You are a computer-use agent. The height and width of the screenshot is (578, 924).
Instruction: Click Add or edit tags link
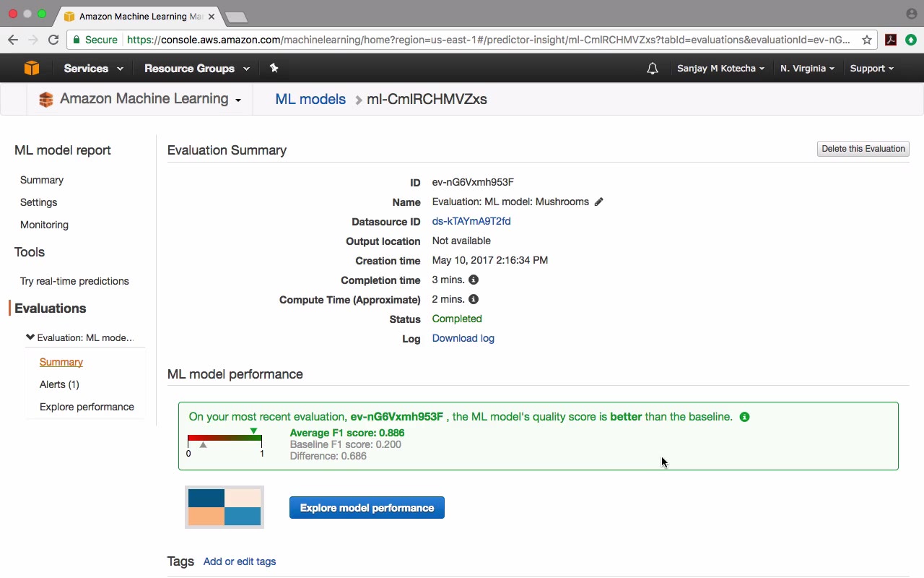click(x=240, y=561)
